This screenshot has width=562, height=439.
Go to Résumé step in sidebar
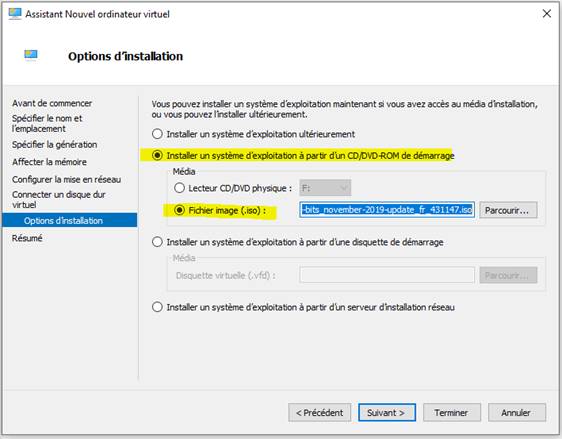(27, 238)
